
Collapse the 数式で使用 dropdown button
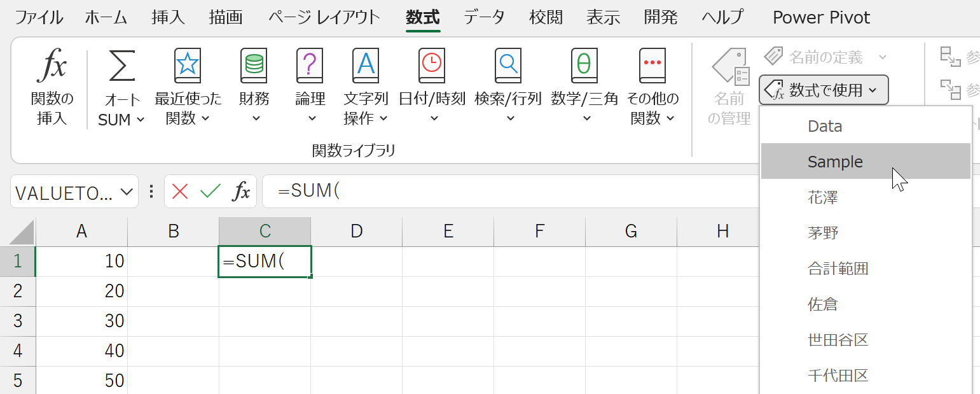click(x=823, y=90)
